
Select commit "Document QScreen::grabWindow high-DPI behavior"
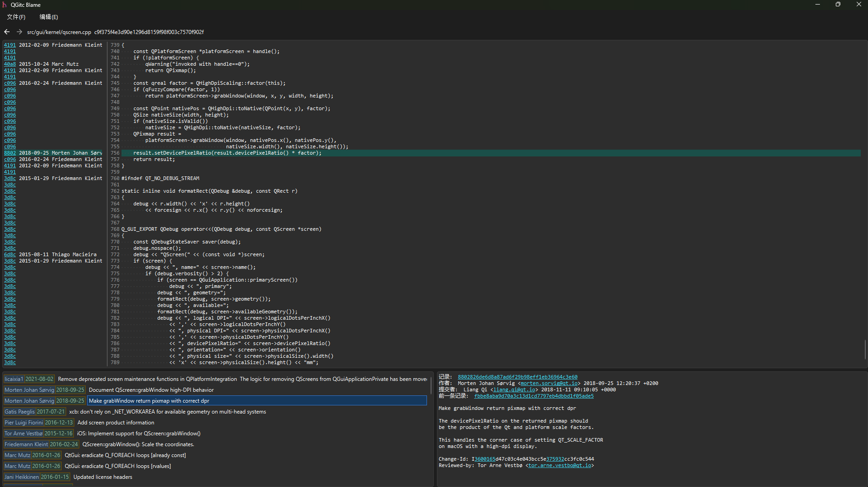151,390
